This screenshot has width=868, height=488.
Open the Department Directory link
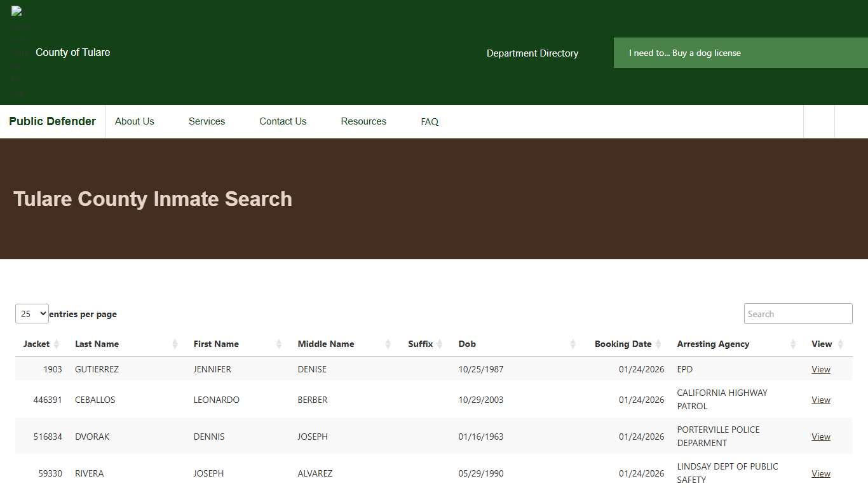click(532, 53)
